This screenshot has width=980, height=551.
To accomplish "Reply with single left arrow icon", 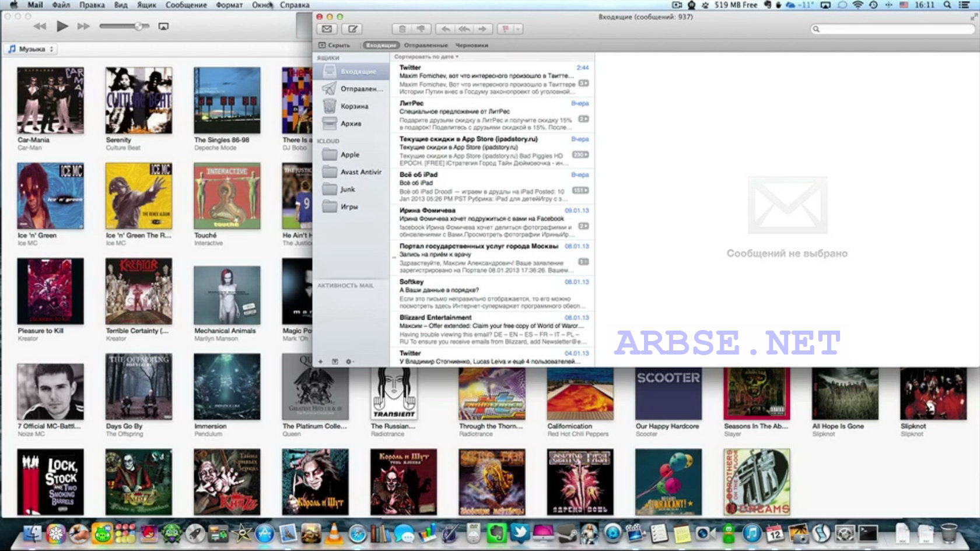I will 446,29.
